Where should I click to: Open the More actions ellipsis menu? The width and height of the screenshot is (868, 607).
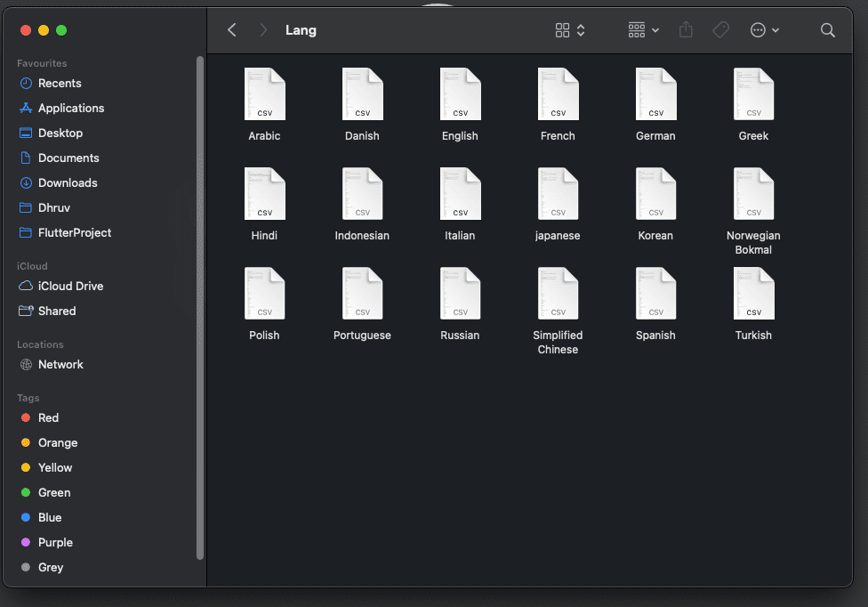pos(764,30)
